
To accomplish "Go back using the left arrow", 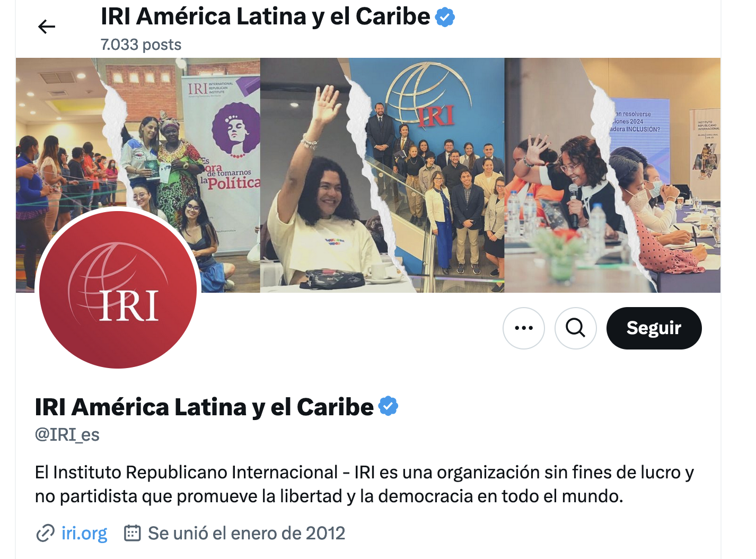I will 47,27.
